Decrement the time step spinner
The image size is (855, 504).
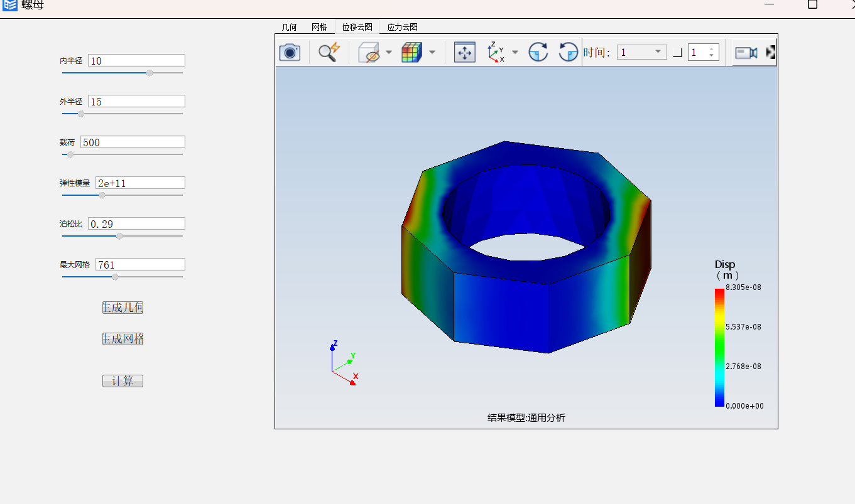(712, 56)
